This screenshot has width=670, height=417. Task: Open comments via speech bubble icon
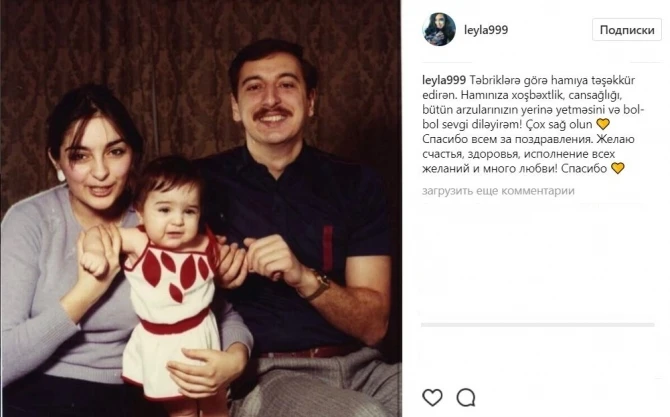[x=466, y=397]
